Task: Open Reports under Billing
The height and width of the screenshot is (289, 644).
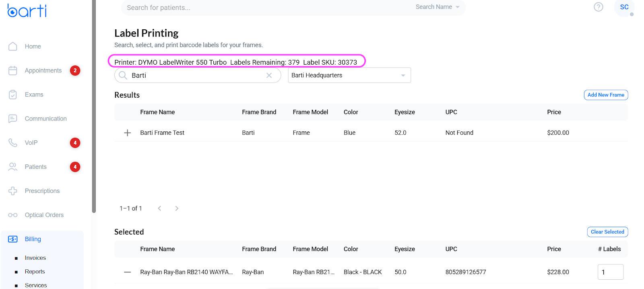Action: click(35, 271)
